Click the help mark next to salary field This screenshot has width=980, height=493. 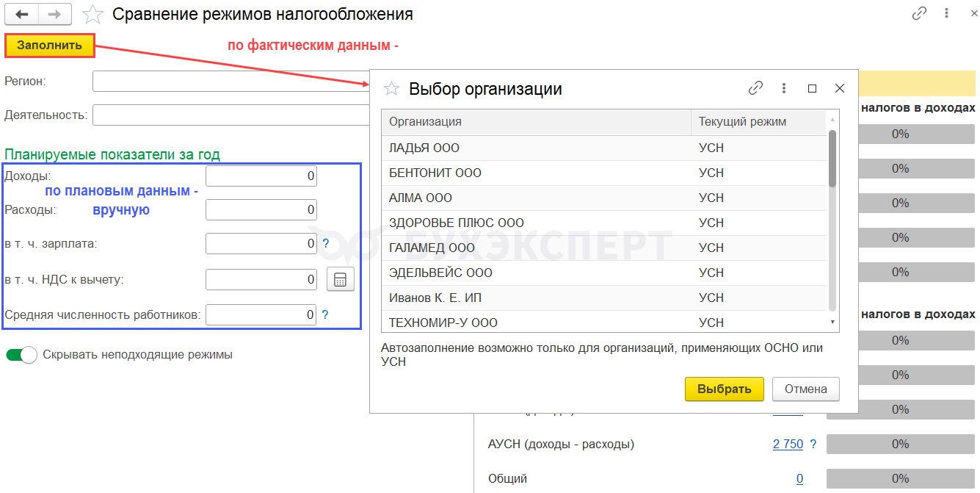(x=326, y=242)
